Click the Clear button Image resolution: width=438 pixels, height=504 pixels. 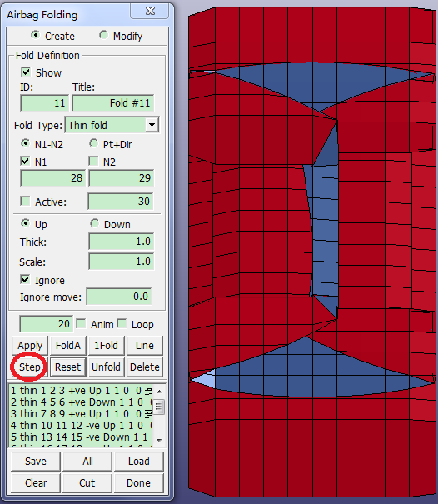click(36, 483)
